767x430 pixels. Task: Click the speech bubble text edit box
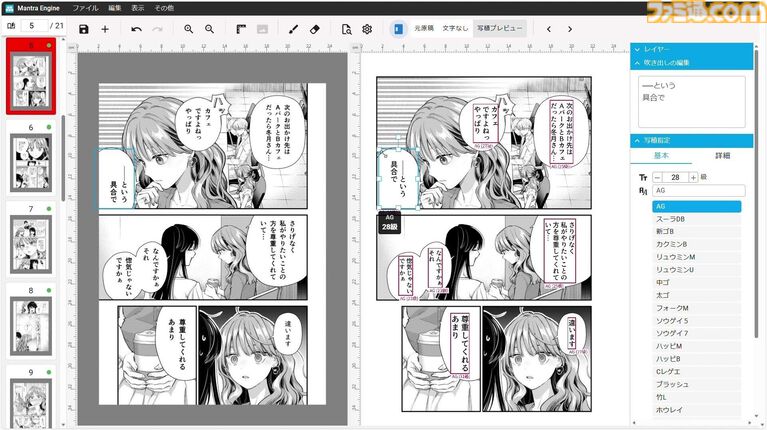click(x=691, y=101)
